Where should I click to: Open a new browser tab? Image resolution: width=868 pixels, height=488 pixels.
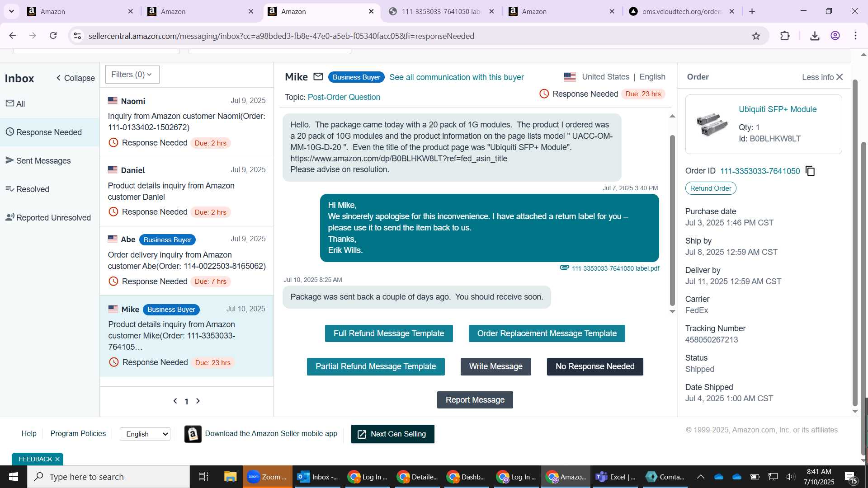tap(752, 11)
